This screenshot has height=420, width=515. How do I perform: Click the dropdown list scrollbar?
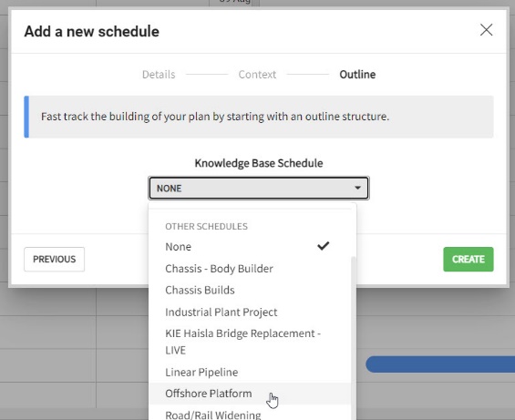(354, 338)
